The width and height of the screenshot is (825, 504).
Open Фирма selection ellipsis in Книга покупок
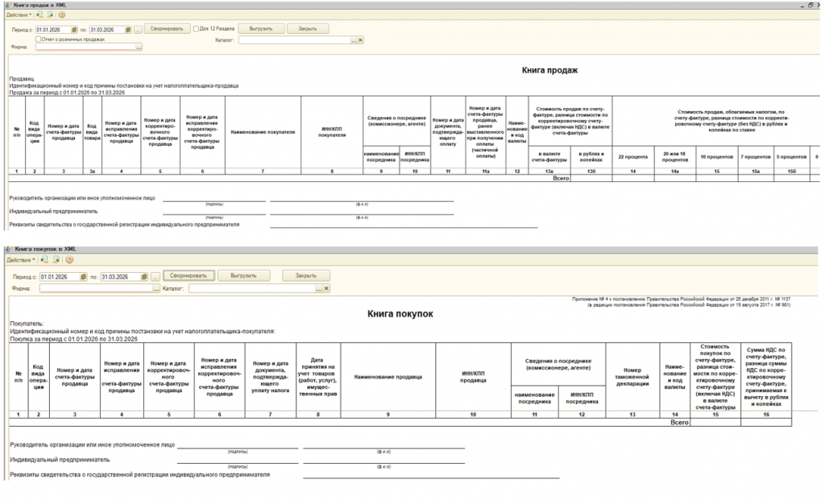tap(156, 288)
